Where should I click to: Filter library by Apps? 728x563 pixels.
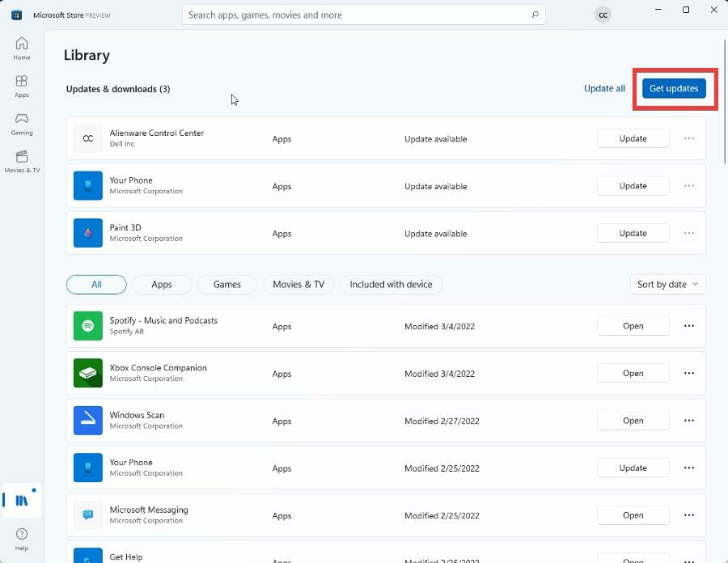tap(162, 285)
